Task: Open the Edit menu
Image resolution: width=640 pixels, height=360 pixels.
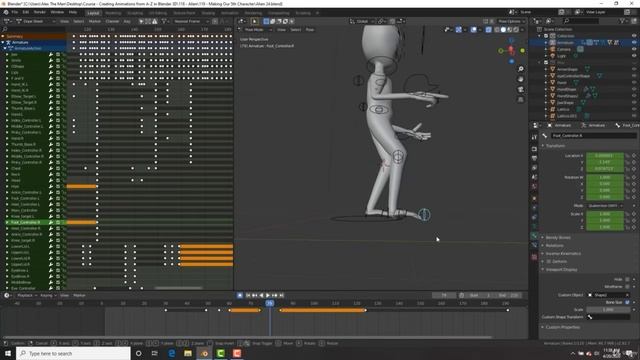Action: [26, 12]
